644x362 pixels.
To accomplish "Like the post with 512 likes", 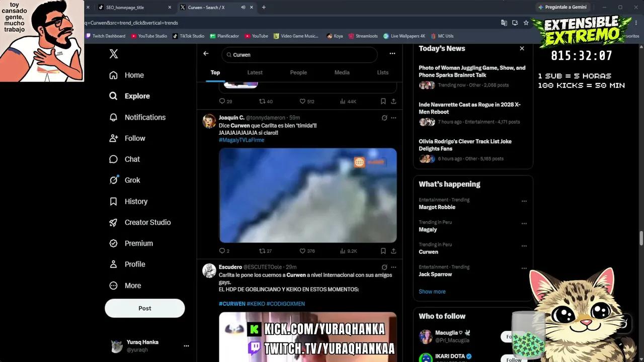I will 307,101.
